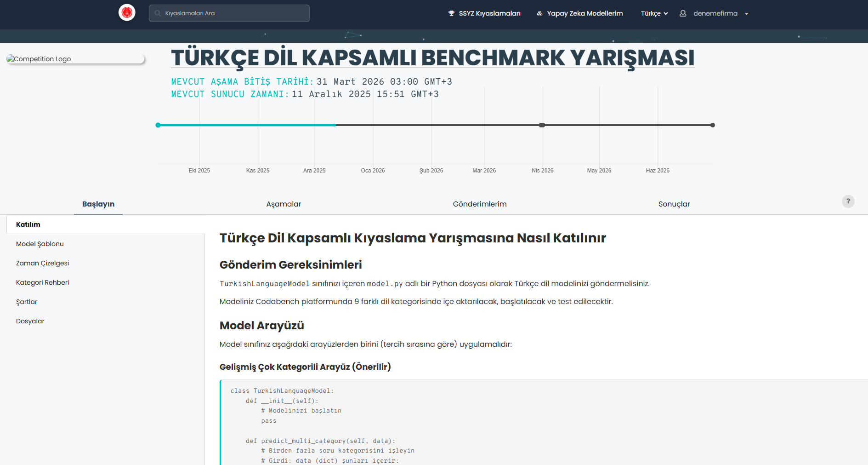Click the timeline phase marker near Nis 2026
This screenshot has width=868, height=465.
pyautogui.click(x=542, y=125)
